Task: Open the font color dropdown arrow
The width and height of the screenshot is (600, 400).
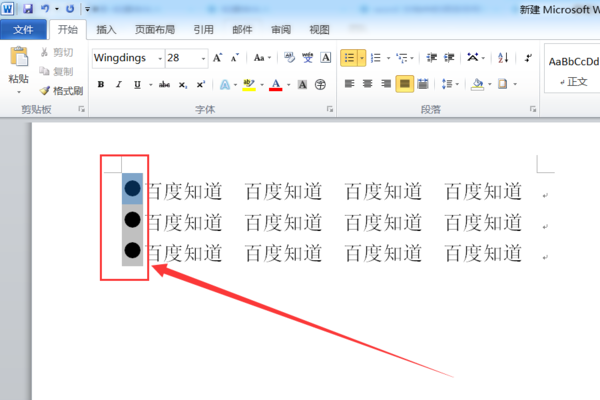Action: pos(289,85)
